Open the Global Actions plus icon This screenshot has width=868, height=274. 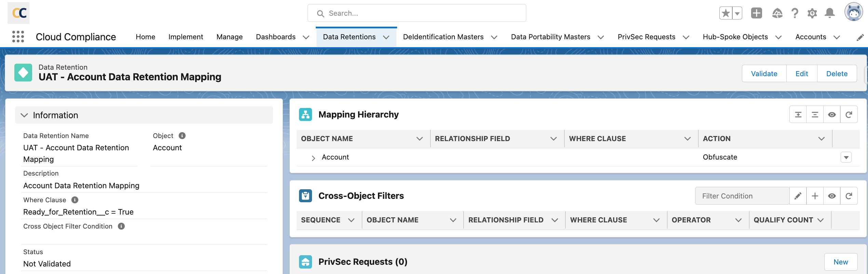coord(756,13)
